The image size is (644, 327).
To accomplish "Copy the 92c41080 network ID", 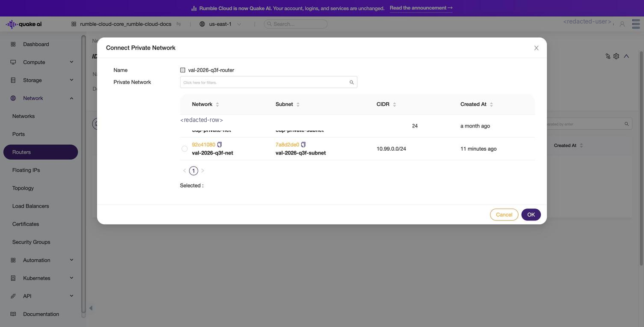I will tap(220, 145).
